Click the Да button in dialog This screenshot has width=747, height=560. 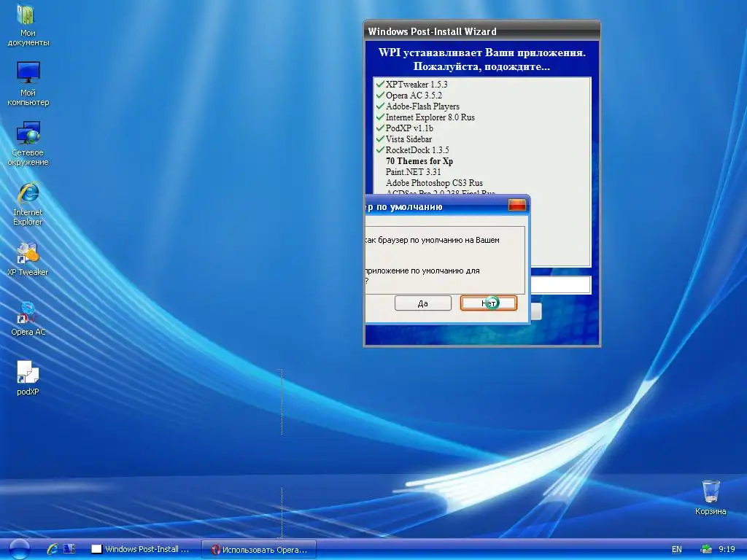422,303
